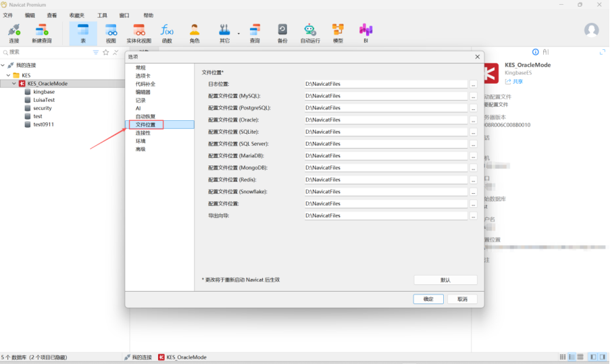This screenshot has height=364, width=610.
Task: Open the 模型 (Model) tool
Action: pos(338,32)
